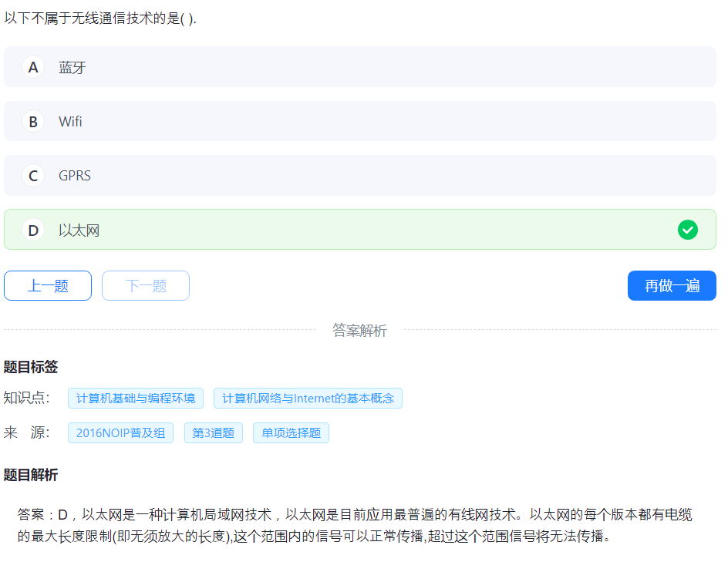Select option C GPRS
The width and height of the screenshot is (728, 562).
[x=360, y=176]
